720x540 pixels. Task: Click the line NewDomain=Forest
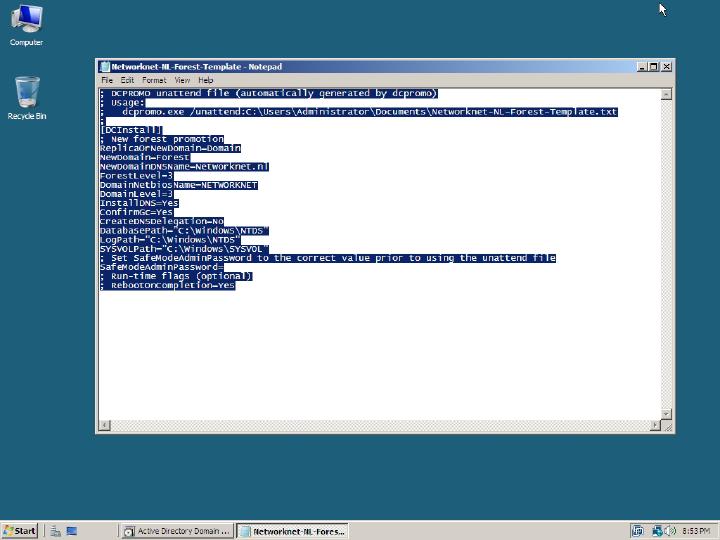[x=145, y=158]
